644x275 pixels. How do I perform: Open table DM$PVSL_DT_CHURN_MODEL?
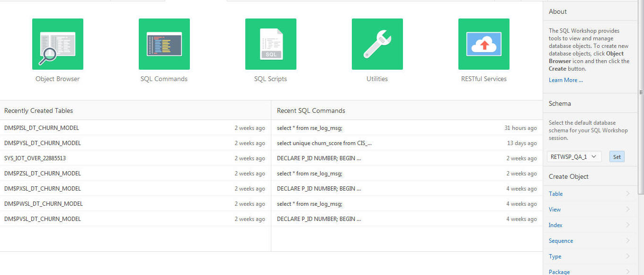[43, 219]
